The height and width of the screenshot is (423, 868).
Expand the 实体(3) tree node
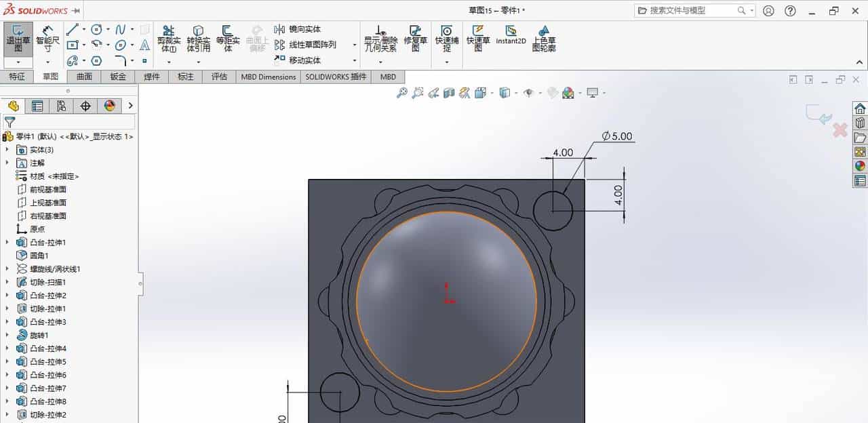tap(7, 150)
